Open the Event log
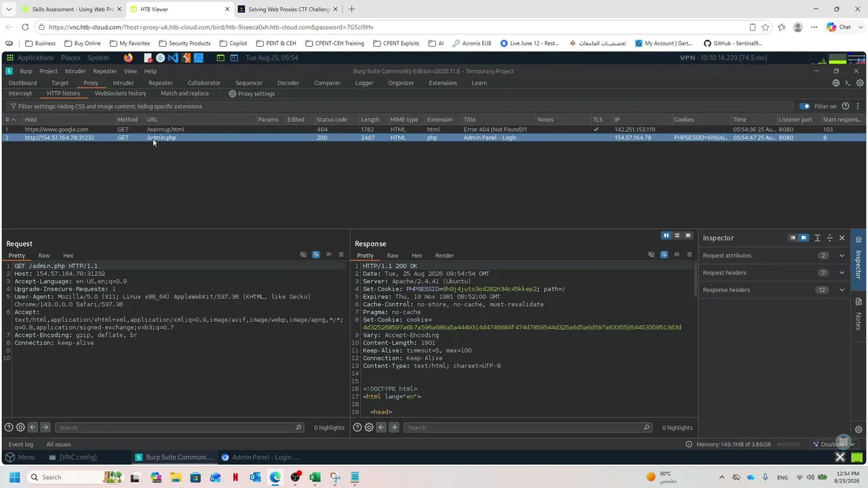Image resolution: width=868 pixels, height=488 pixels. [20, 445]
